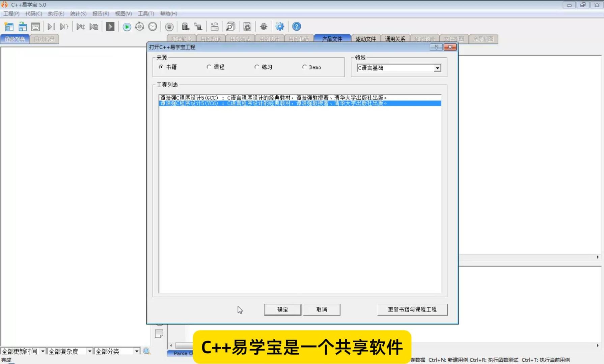Open the 全部分类 filter dropdown
Screen dimensions: 604x364
click(x=137, y=351)
